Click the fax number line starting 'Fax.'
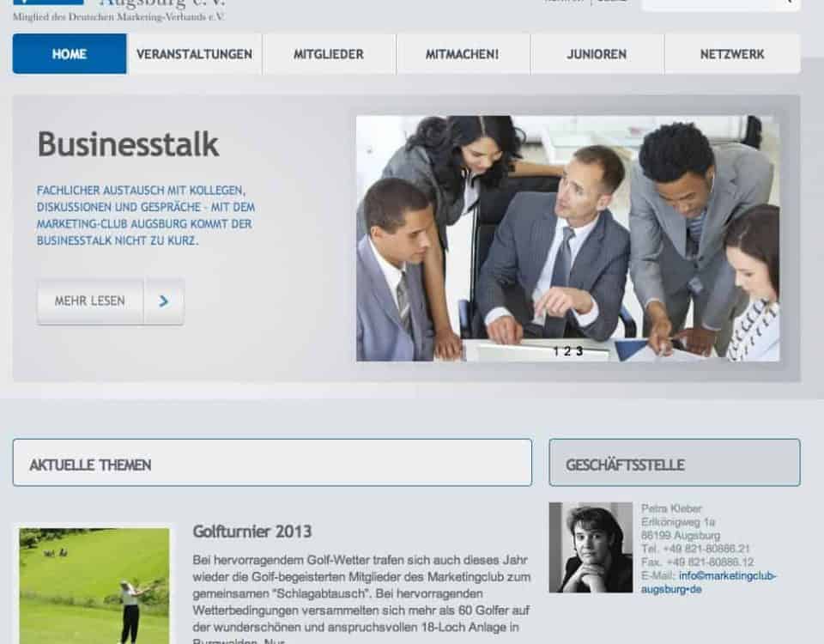 [697, 562]
